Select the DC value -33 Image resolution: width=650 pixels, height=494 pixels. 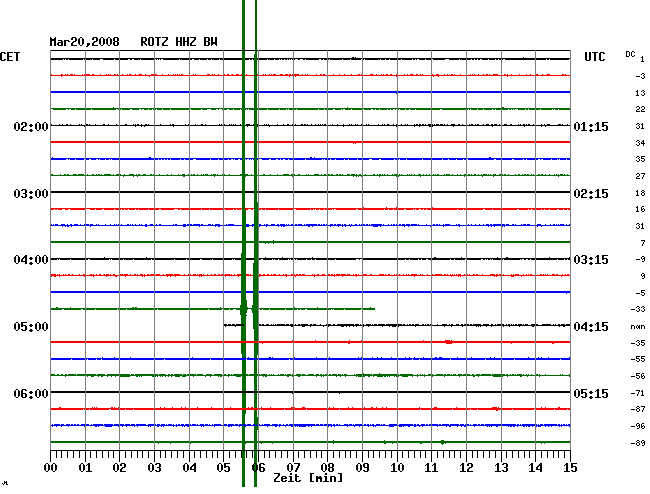(x=638, y=309)
